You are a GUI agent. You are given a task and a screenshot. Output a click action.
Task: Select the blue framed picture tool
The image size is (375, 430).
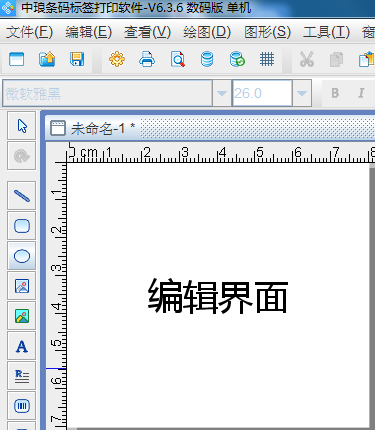pyautogui.click(x=22, y=286)
